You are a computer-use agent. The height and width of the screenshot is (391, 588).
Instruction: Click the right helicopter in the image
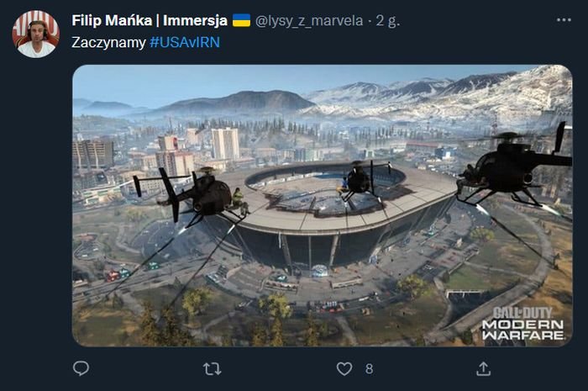[514, 169]
